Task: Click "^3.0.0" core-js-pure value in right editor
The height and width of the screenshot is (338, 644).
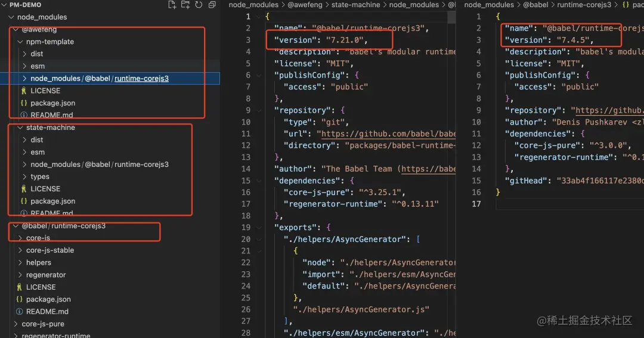Action: click(x=608, y=145)
